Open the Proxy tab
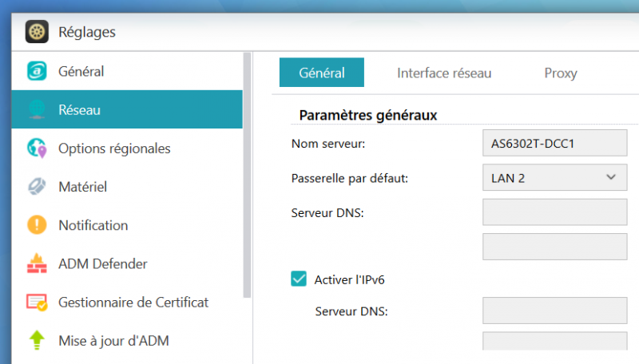639x364 pixels. (561, 73)
